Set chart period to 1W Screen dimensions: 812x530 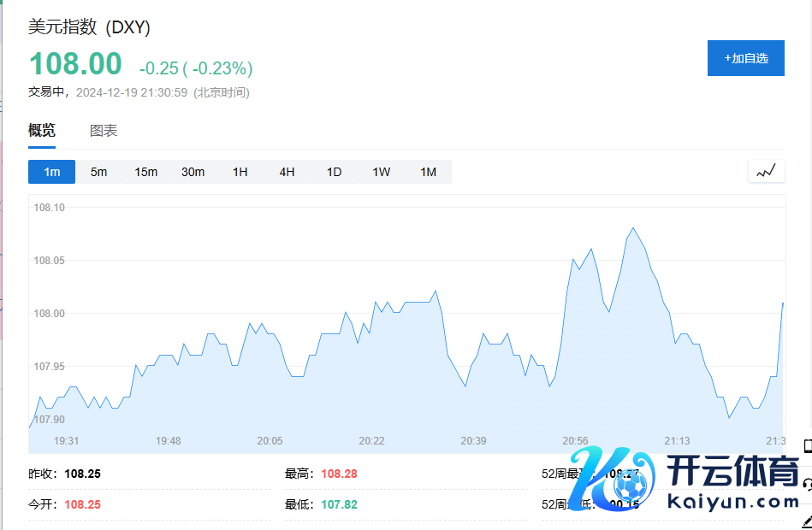coord(381,172)
